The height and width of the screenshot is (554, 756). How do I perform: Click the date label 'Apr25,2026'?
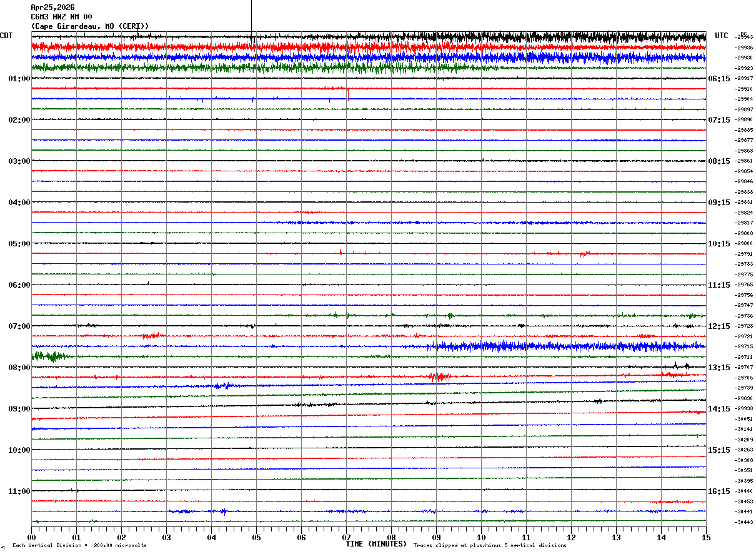[x=52, y=8]
